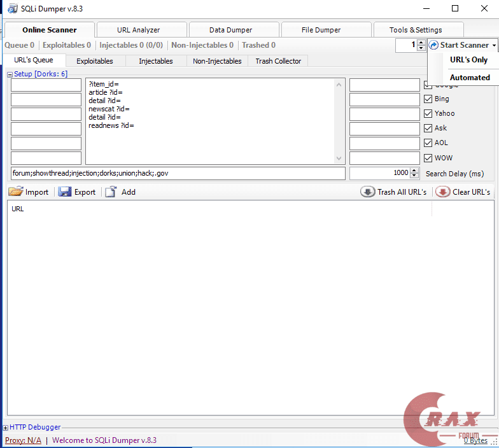Image resolution: width=499 pixels, height=448 pixels.
Task: Click the Trash All URL's down-arrow icon
Action: point(368,192)
